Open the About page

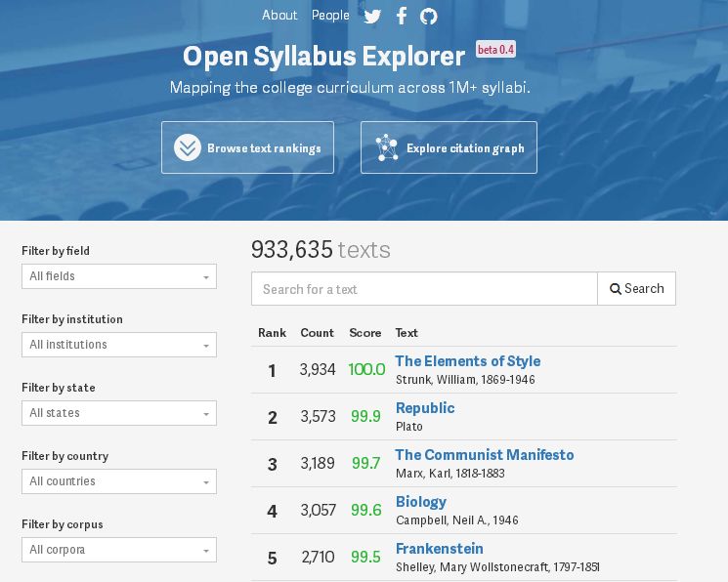(x=279, y=16)
